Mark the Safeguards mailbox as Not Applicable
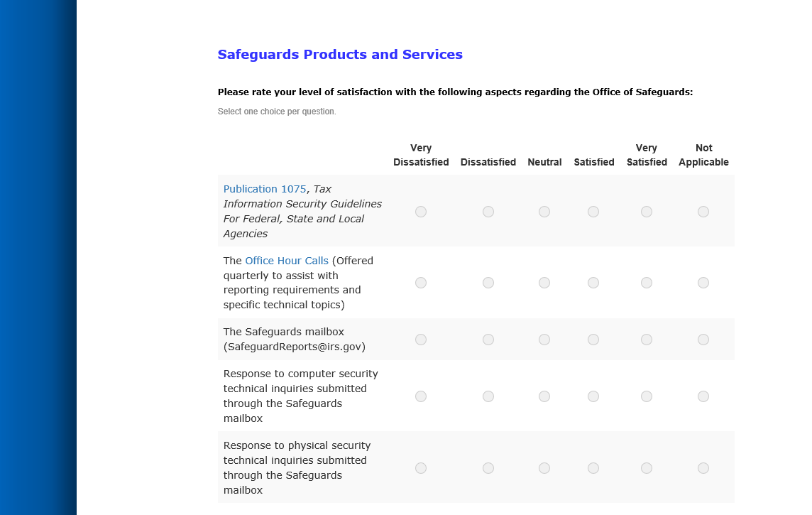This screenshot has height=515, width=812. [703, 340]
